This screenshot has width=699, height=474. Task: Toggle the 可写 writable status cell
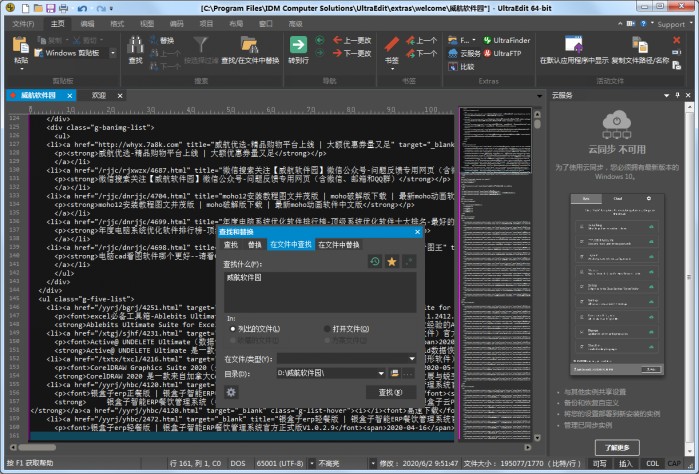pos(600,463)
